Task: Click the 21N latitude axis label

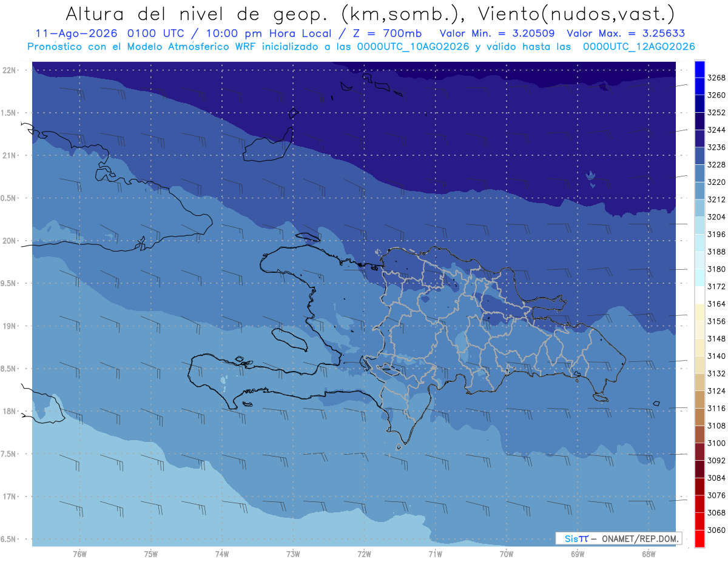Action: [10, 155]
